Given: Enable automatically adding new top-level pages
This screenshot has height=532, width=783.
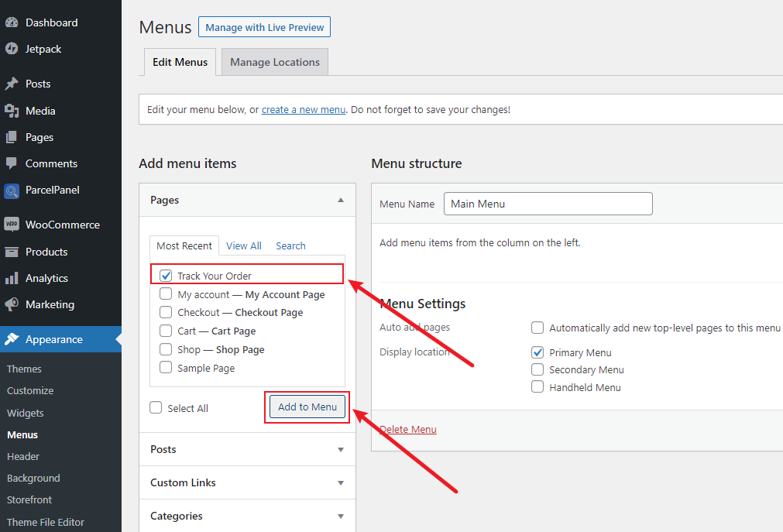Looking at the screenshot, I should pyautogui.click(x=537, y=328).
